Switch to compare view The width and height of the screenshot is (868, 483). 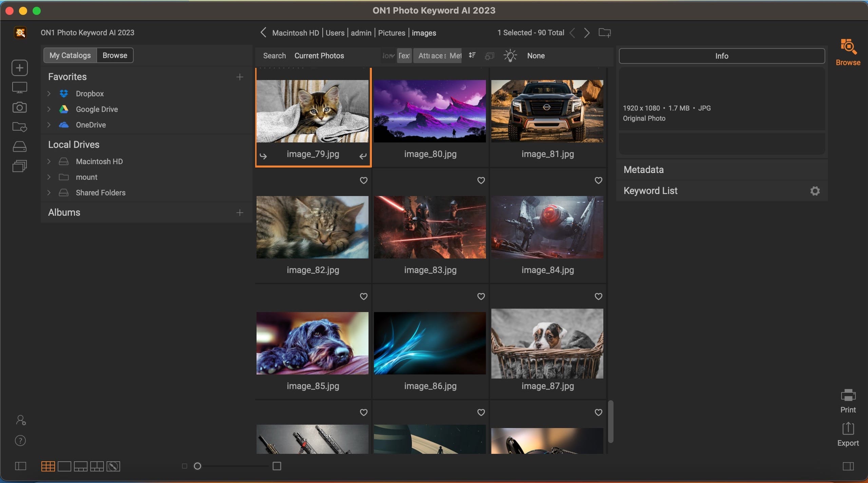(97, 466)
